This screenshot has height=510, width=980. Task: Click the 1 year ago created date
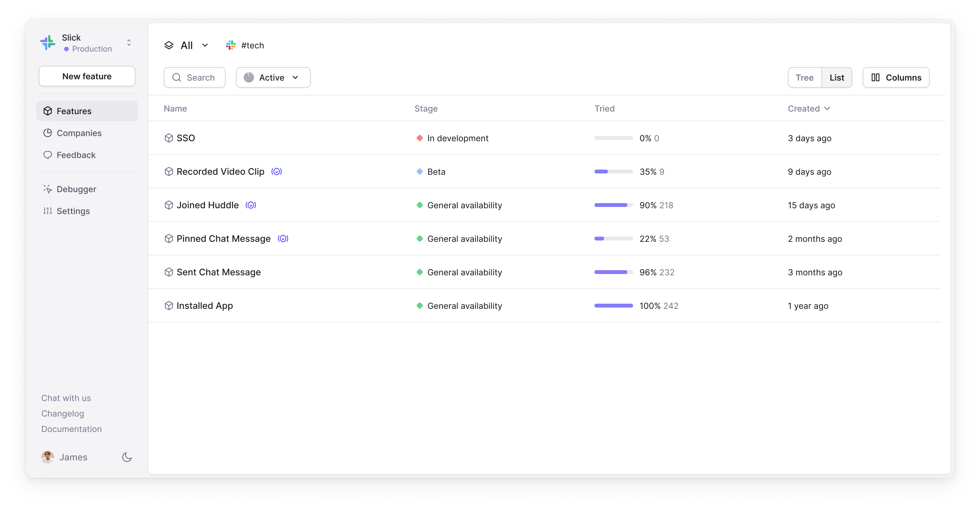click(x=808, y=306)
